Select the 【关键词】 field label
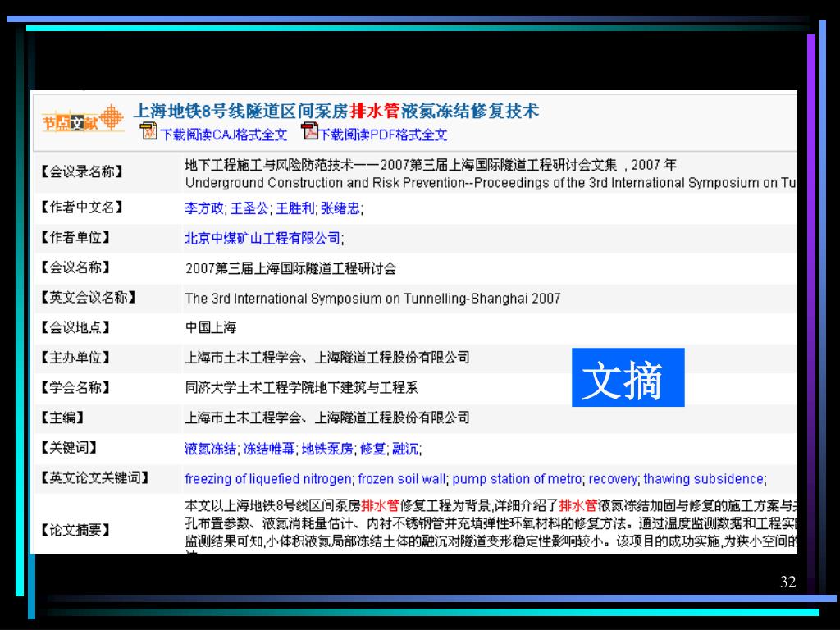The image size is (840, 630). point(69,447)
